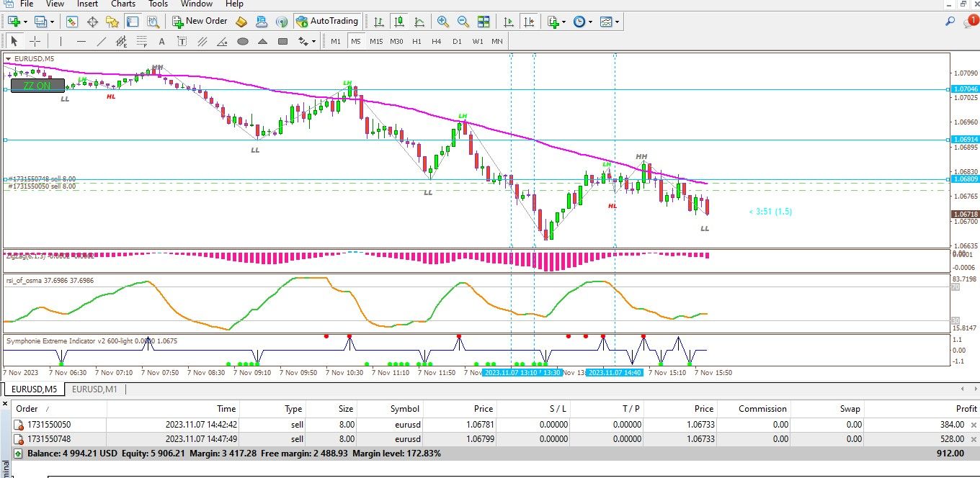Open the Insert menu
The image size is (980, 478).
click(x=87, y=4)
